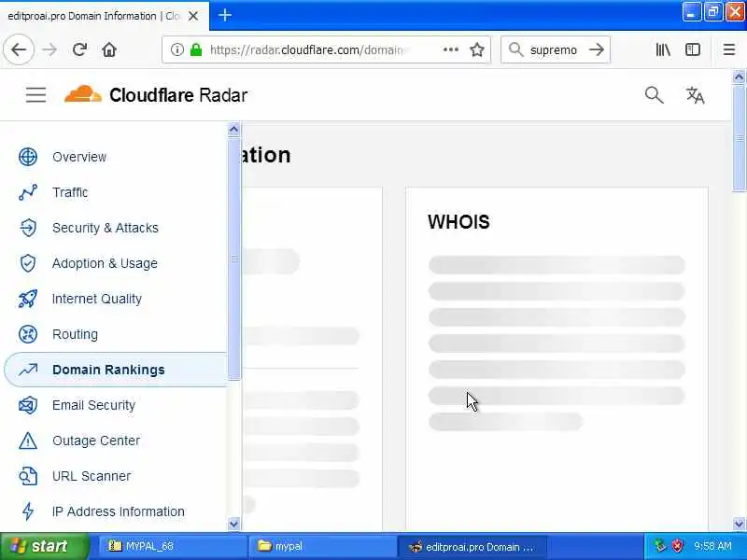Show site information icon in address bar

point(176,49)
